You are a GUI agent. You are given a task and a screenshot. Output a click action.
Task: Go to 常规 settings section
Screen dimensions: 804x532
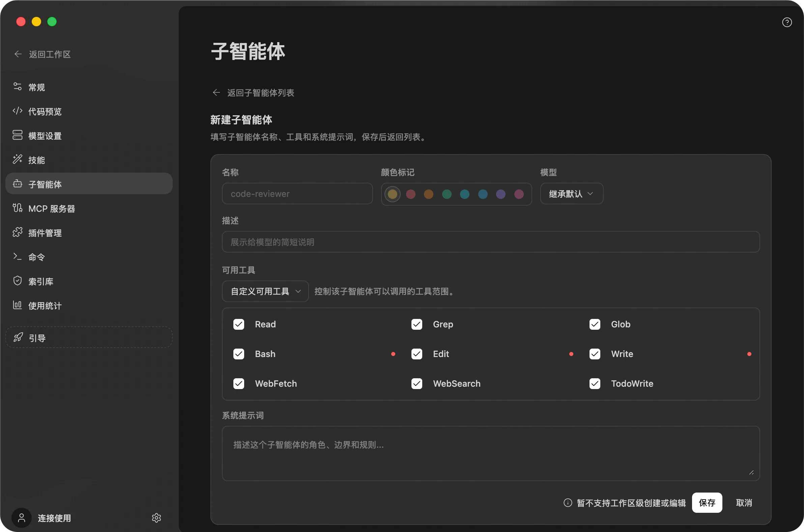89,87
